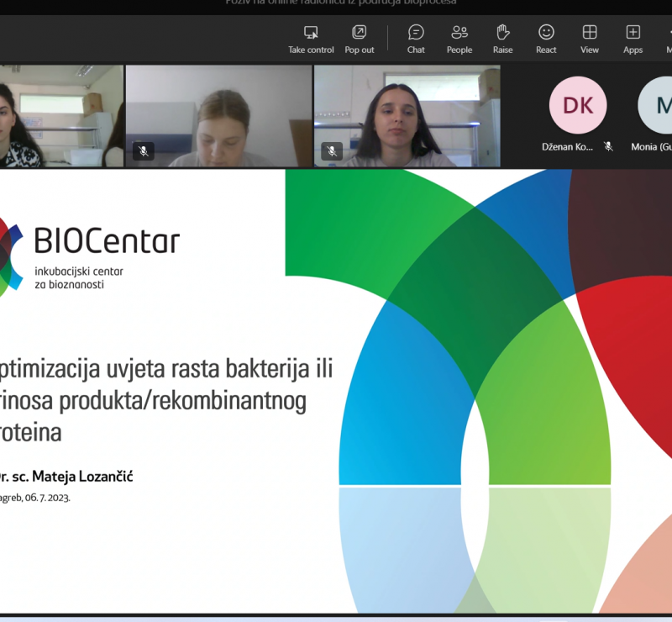Select the DK participant avatar

[578, 105]
